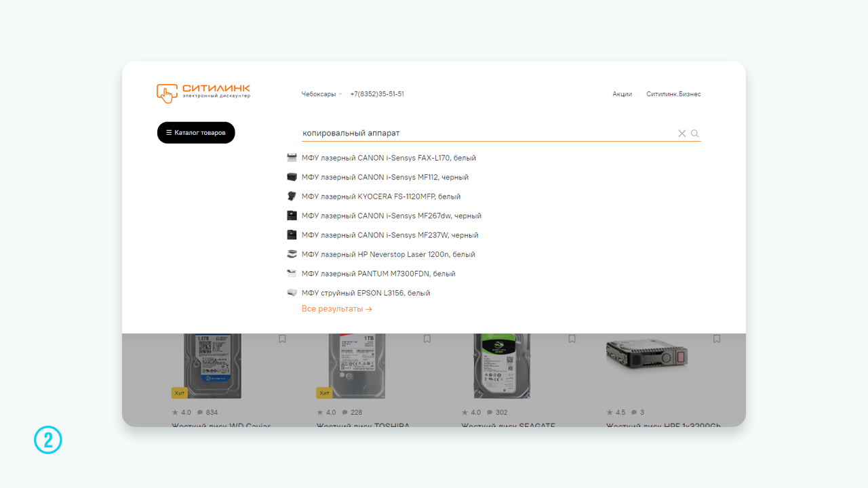
Task: Click the HP Neverstop thumbnail icon
Action: pyautogui.click(x=292, y=254)
